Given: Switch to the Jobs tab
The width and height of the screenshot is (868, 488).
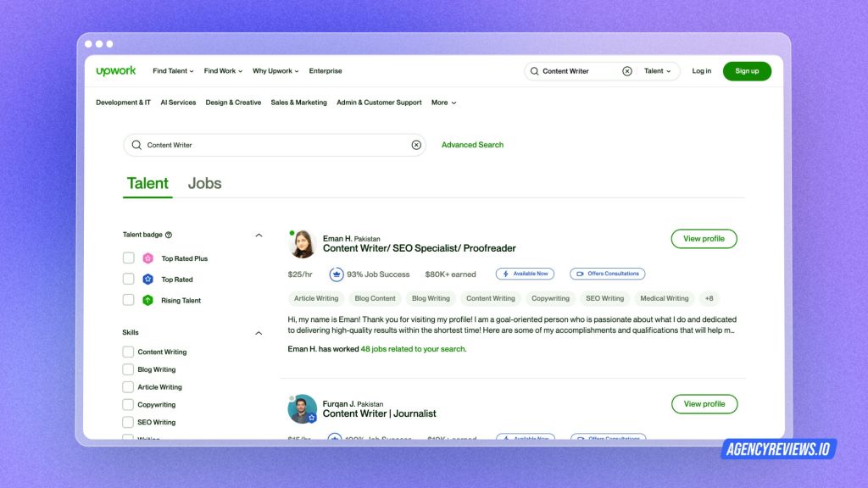Looking at the screenshot, I should click(204, 183).
